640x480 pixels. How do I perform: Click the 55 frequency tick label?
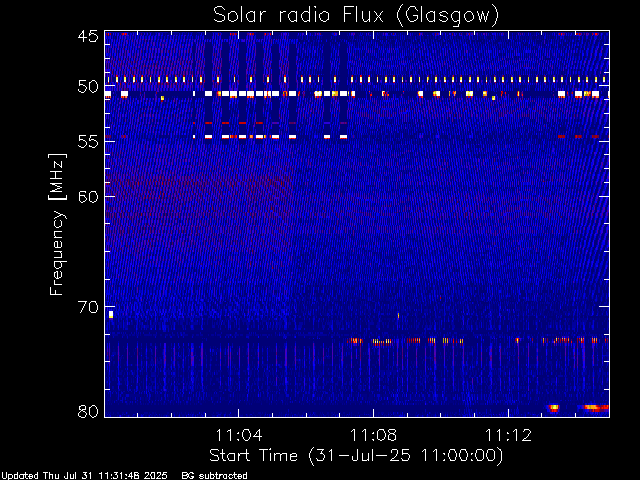(x=88, y=142)
